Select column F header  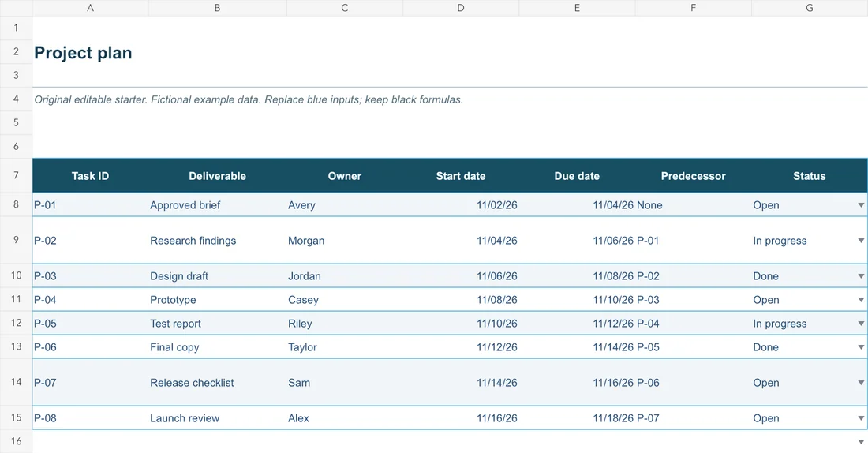point(694,8)
